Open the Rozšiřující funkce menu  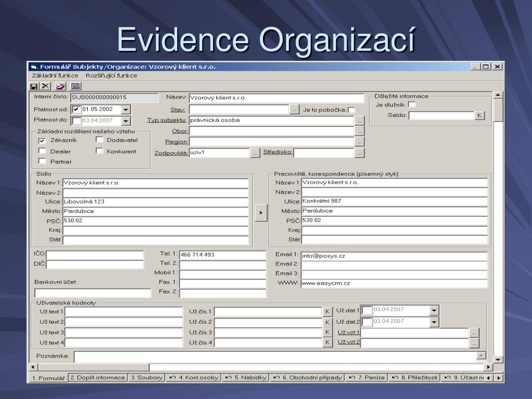pyautogui.click(x=111, y=75)
